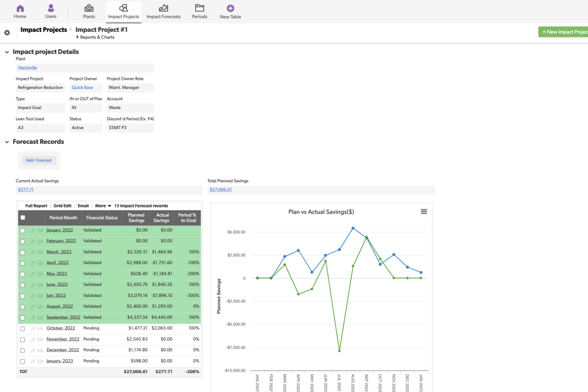
Task: Toggle the select-all checkbox in table header
Action: point(23,218)
